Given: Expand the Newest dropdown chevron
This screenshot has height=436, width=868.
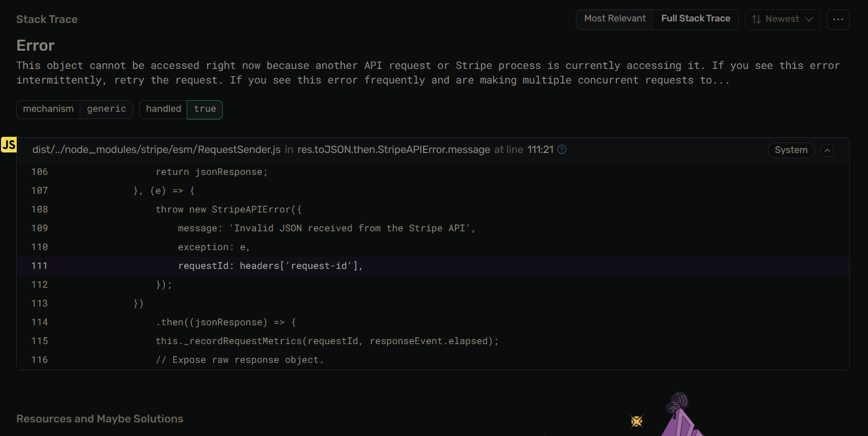Looking at the screenshot, I should coord(809,19).
